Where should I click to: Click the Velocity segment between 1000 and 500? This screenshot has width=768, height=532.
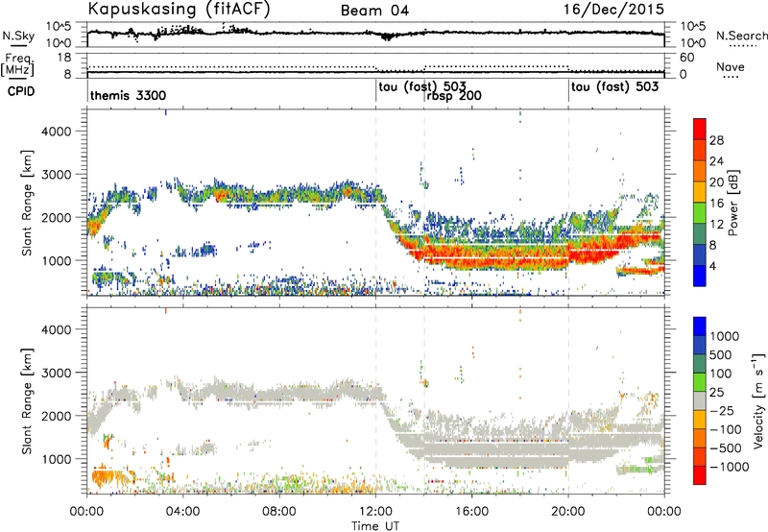coord(700,345)
